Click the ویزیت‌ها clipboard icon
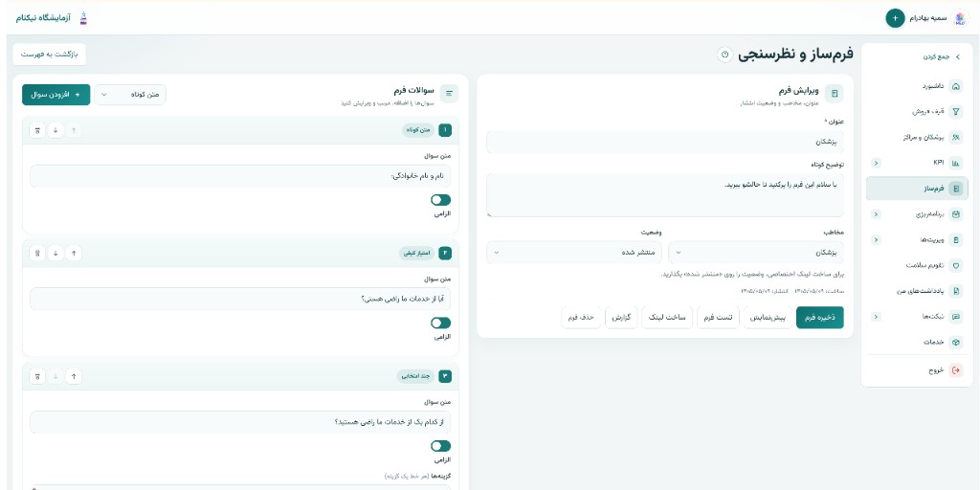This screenshot has height=490, width=980. (955, 240)
